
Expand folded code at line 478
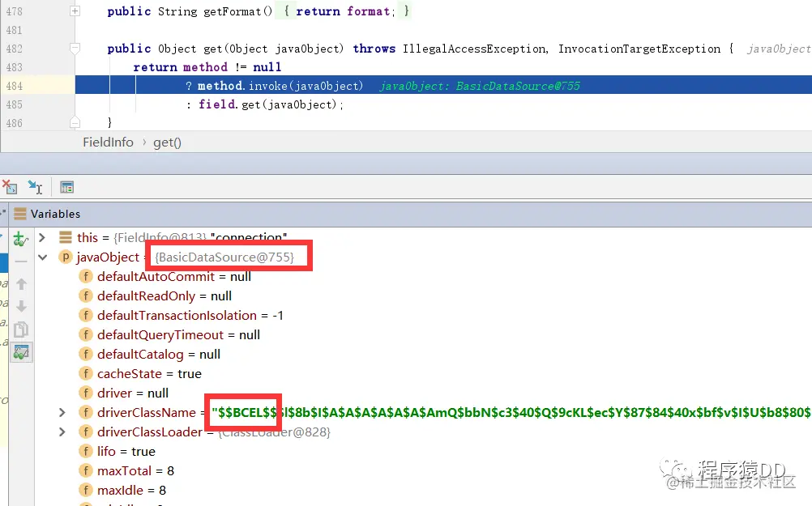75,11
